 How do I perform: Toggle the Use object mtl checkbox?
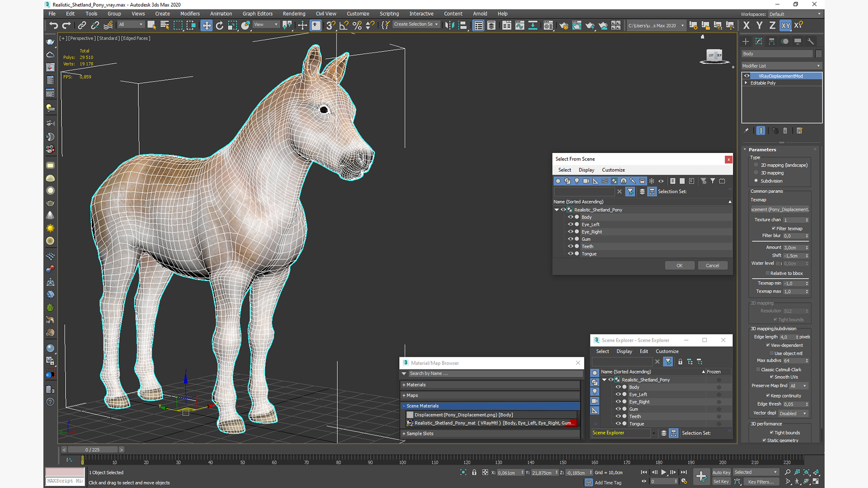pos(772,353)
